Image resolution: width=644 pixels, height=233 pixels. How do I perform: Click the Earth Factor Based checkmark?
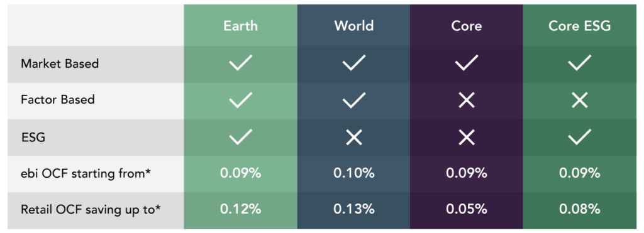[241, 100]
